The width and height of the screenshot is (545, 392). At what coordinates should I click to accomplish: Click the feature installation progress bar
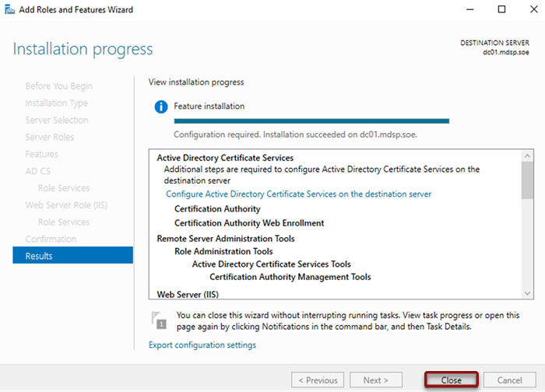311,121
